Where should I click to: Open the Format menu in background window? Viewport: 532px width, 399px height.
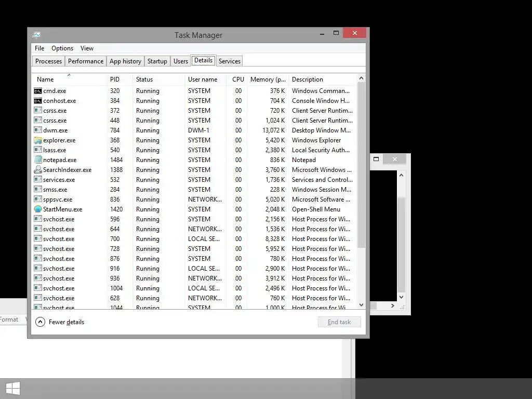click(x=9, y=320)
